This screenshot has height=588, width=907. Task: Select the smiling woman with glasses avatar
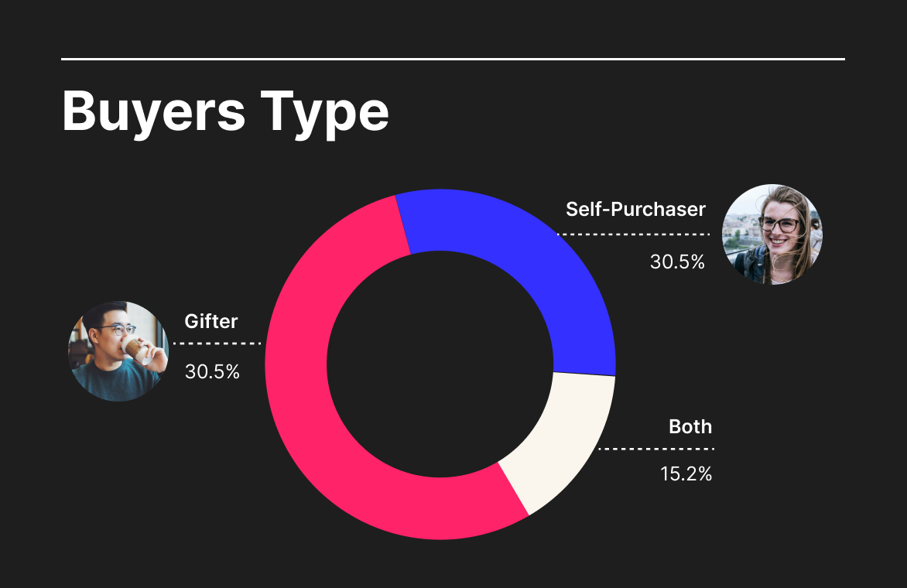tap(772, 234)
